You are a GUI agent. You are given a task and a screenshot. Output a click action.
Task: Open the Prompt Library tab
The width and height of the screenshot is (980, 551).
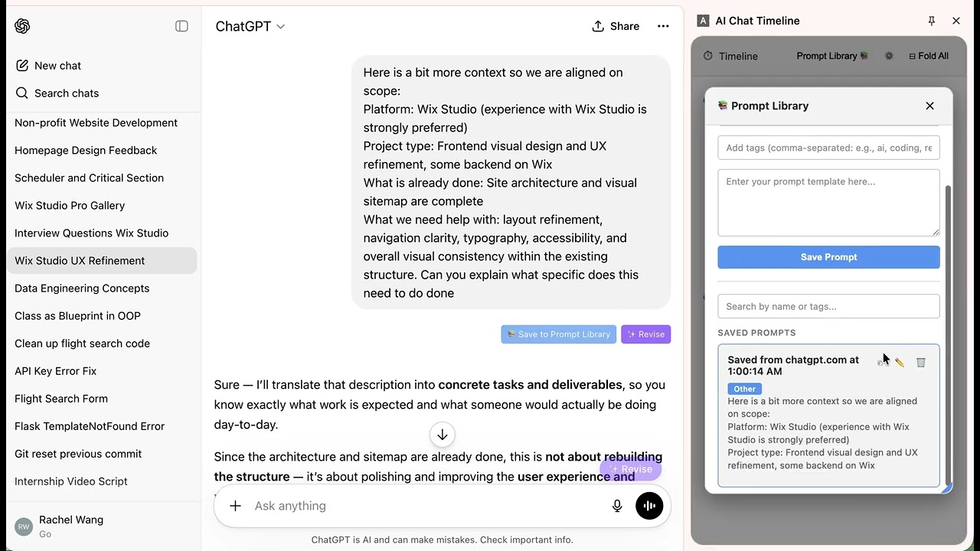tap(832, 56)
